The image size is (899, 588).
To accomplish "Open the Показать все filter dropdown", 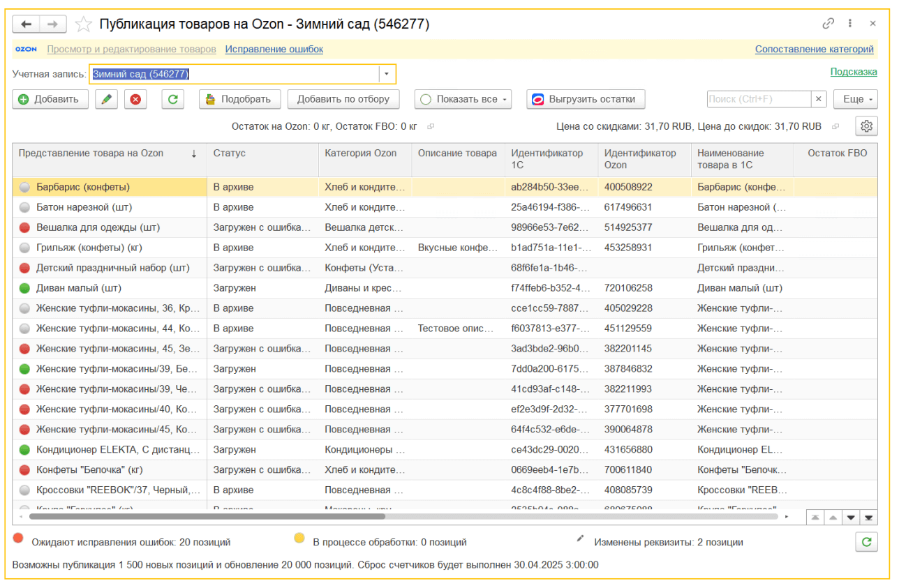I will pos(463,99).
